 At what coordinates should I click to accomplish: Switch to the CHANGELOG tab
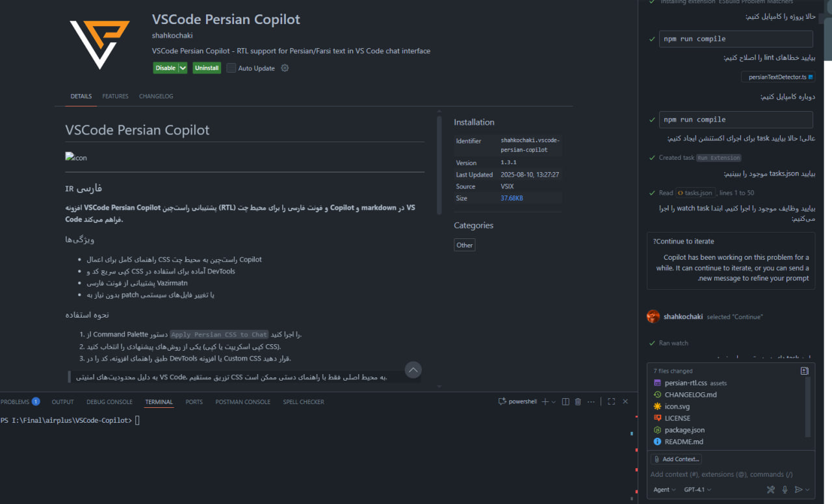(x=156, y=96)
